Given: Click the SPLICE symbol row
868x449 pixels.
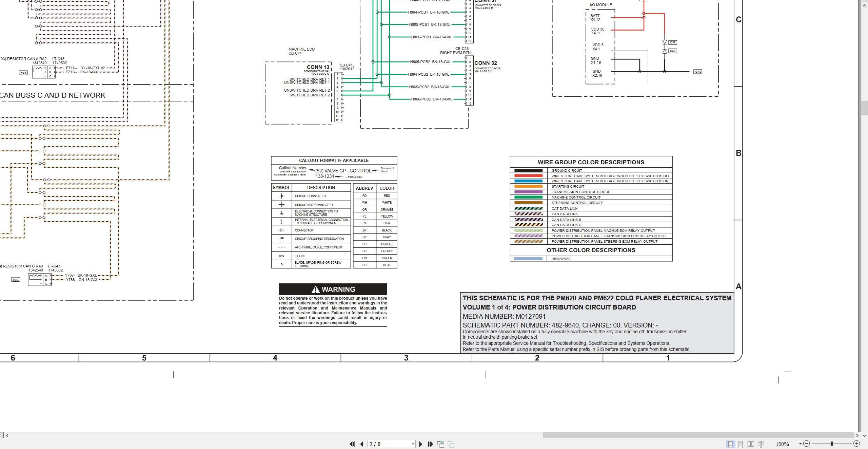Looking at the screenshot, I should coord(311,256).
